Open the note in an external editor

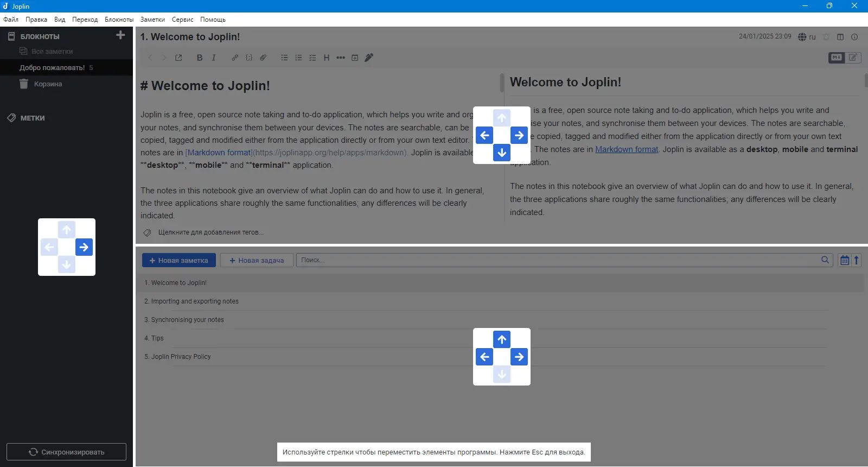click(178, 58)
